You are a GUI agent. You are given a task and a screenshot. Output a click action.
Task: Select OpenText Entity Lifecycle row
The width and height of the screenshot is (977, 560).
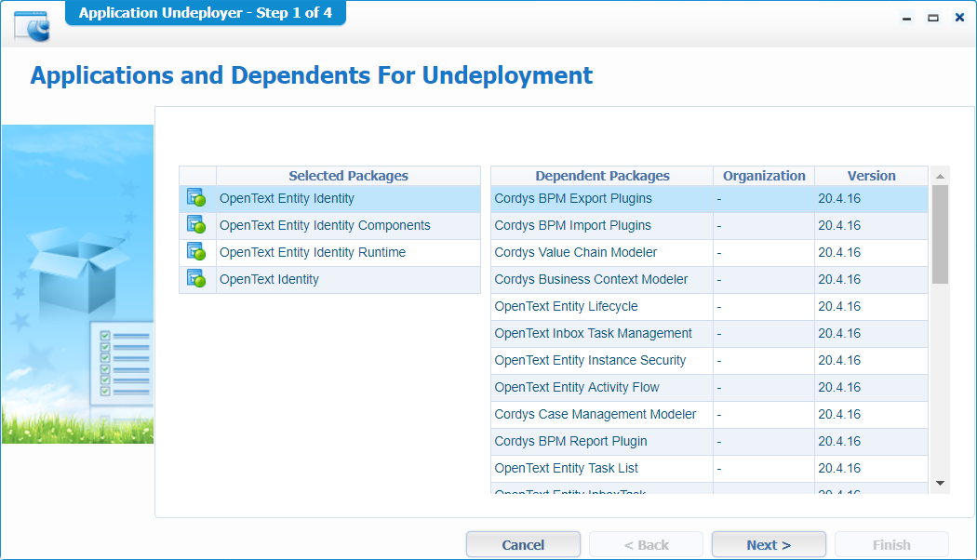pyautogui.click(x=709, y=306)
